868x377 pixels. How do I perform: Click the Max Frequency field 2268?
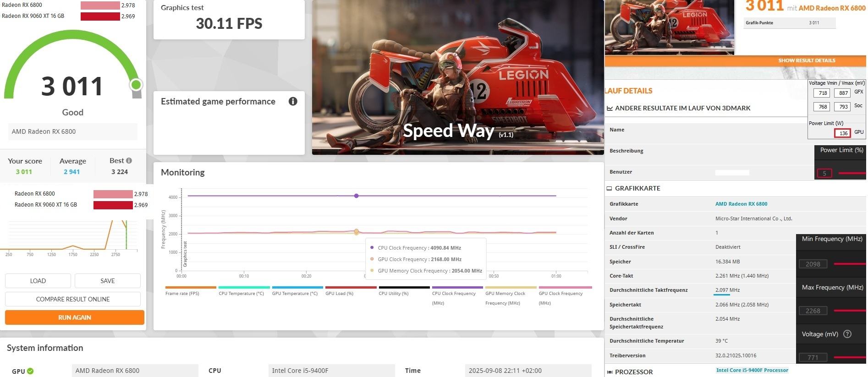click(813, 311)
